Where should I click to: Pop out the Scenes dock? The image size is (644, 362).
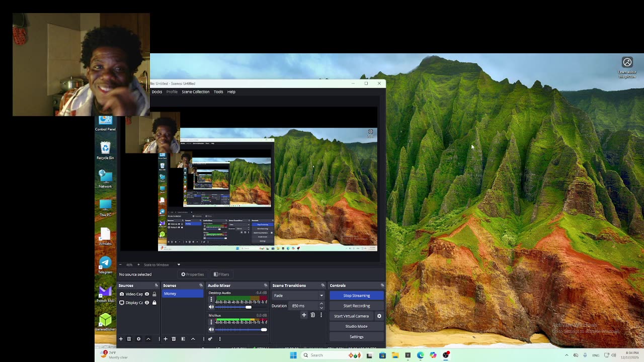[201, 286]
